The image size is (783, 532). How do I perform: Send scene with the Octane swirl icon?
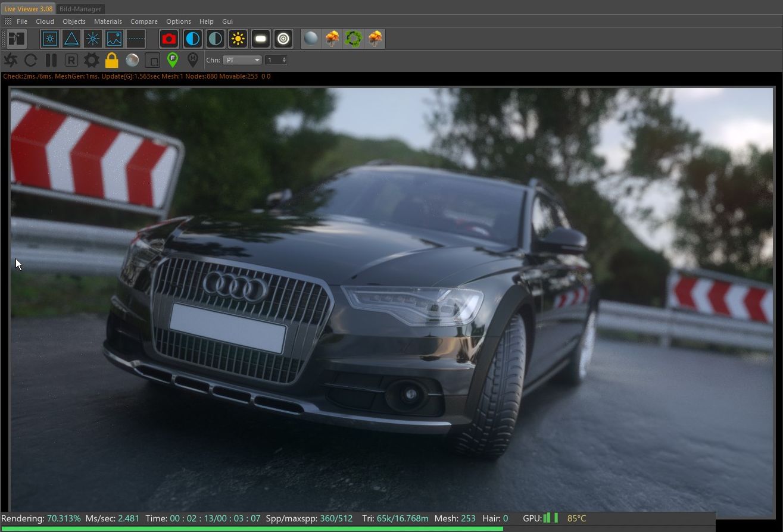pos(11,60)
